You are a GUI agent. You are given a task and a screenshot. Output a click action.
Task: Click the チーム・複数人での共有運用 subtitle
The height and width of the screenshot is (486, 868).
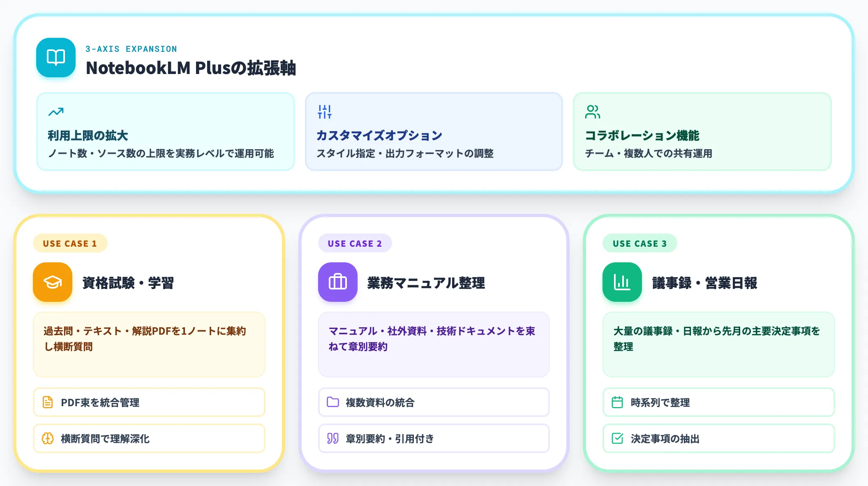point(649,153)
